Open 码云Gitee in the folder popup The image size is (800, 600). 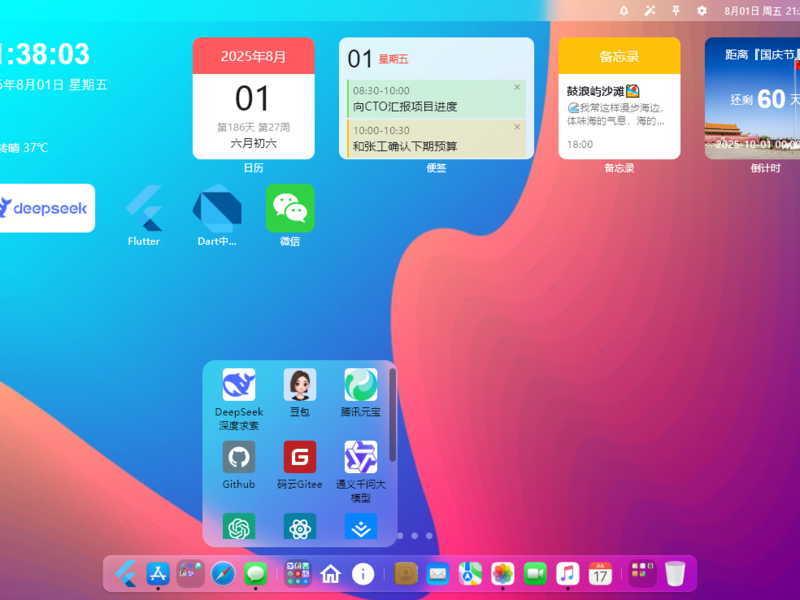coord(299,457)
